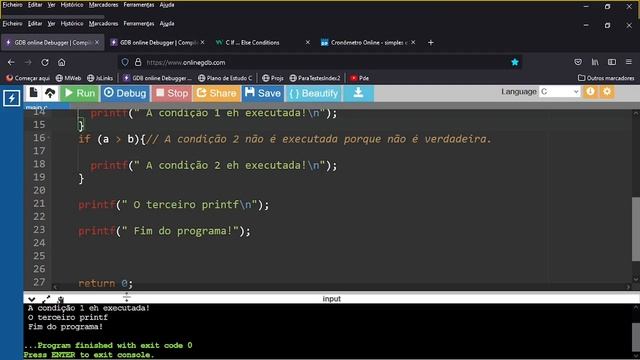
Task: Open the Projs bookmark
Action: pos(273,78)
